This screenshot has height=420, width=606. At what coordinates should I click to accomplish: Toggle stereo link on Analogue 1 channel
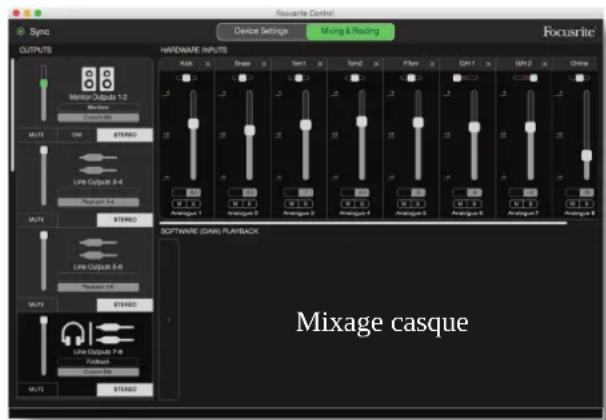pos(186,192)
